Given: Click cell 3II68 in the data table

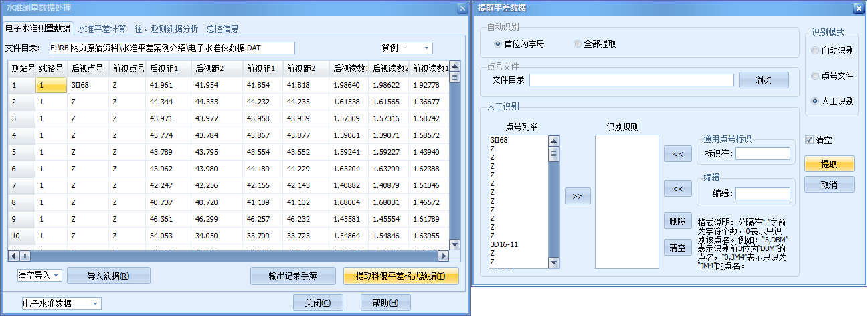Looking at the screenshot, I should (x=88, y=85).
